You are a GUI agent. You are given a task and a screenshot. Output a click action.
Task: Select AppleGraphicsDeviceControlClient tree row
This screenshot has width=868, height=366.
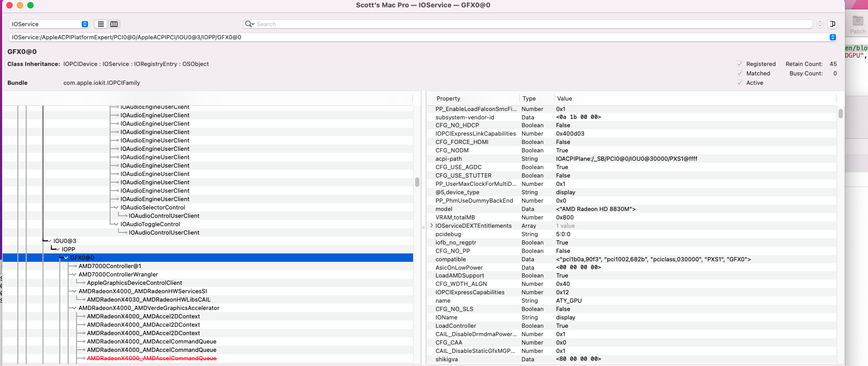pyautogui.click(x=135, y=283)
